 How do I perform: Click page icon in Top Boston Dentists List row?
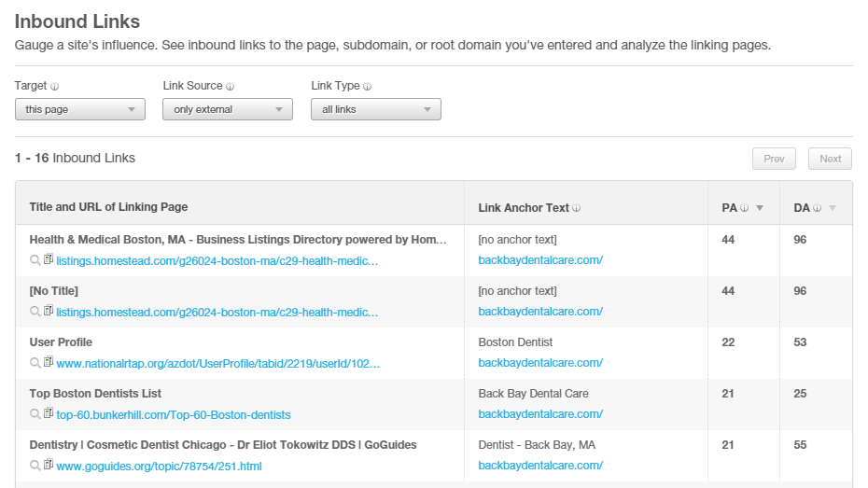point(49,412)
